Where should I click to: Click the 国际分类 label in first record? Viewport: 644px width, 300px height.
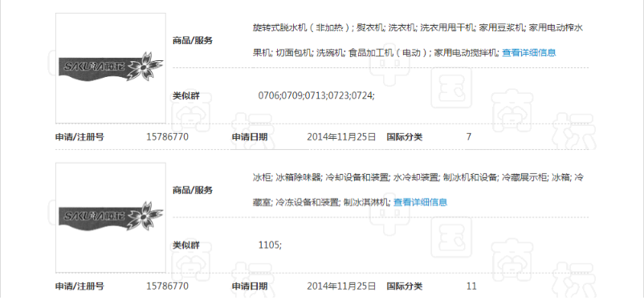coord(405,137)
